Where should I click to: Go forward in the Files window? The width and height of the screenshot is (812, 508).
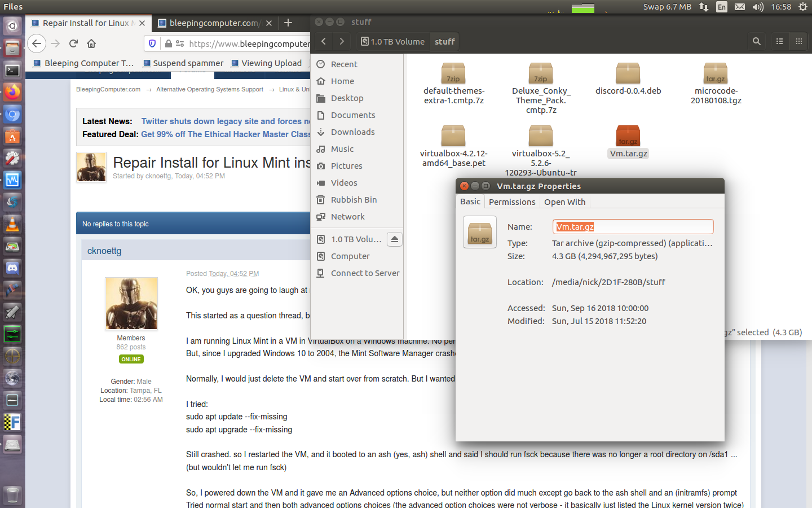pyautogui.click(x=342, y=41)
